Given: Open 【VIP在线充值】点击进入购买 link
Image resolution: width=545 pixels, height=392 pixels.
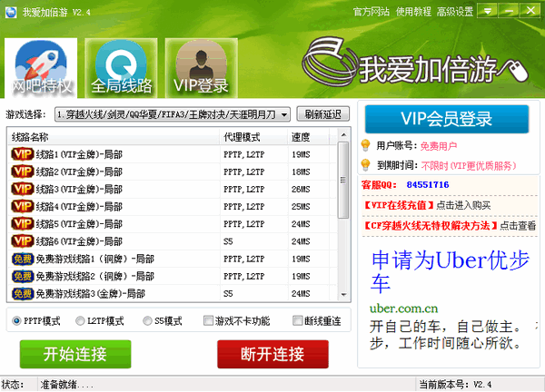Looking at the screenshot, I should 427,205.
